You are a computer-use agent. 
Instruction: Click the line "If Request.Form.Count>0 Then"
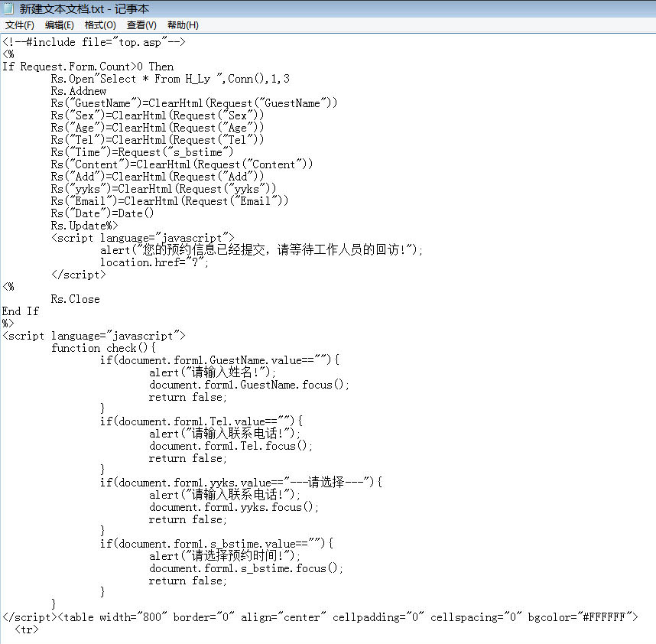click(x=88, y=67)
